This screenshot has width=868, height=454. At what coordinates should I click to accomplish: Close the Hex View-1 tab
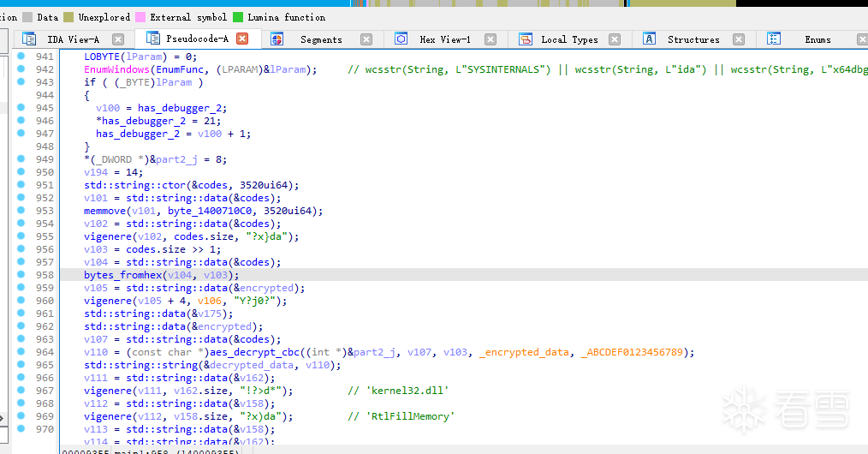(490, 39)
